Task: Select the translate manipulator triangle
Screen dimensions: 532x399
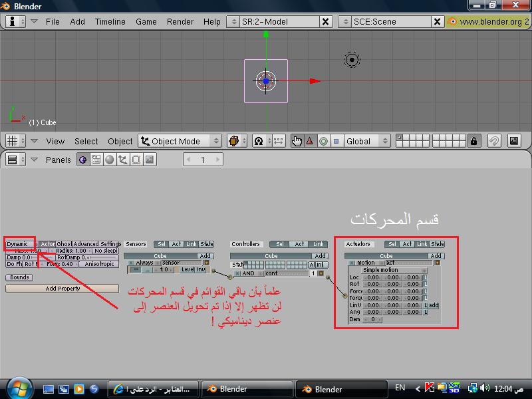Action: click(310, 141)
